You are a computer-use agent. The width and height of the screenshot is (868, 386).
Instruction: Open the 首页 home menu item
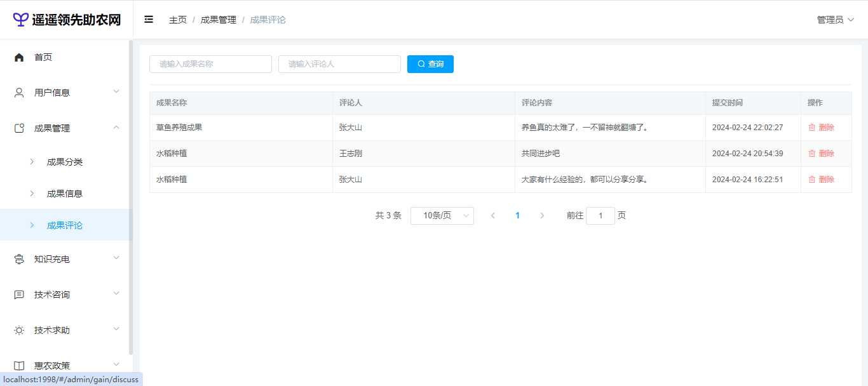(43, 57)
